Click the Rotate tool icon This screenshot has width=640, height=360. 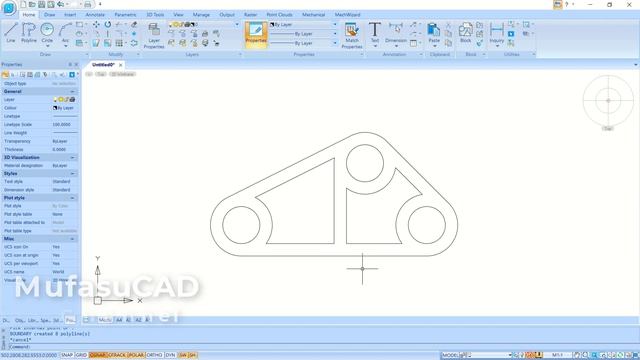click(x=108, y=25)
